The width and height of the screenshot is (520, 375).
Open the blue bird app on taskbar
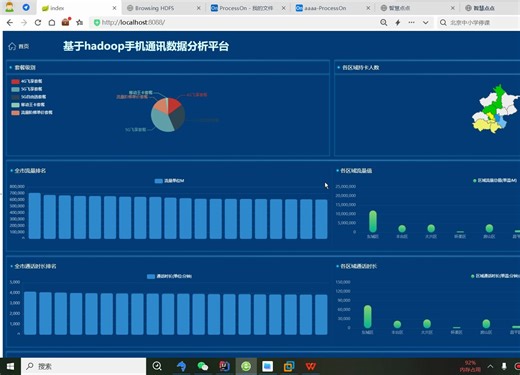[x=181, y=366]
